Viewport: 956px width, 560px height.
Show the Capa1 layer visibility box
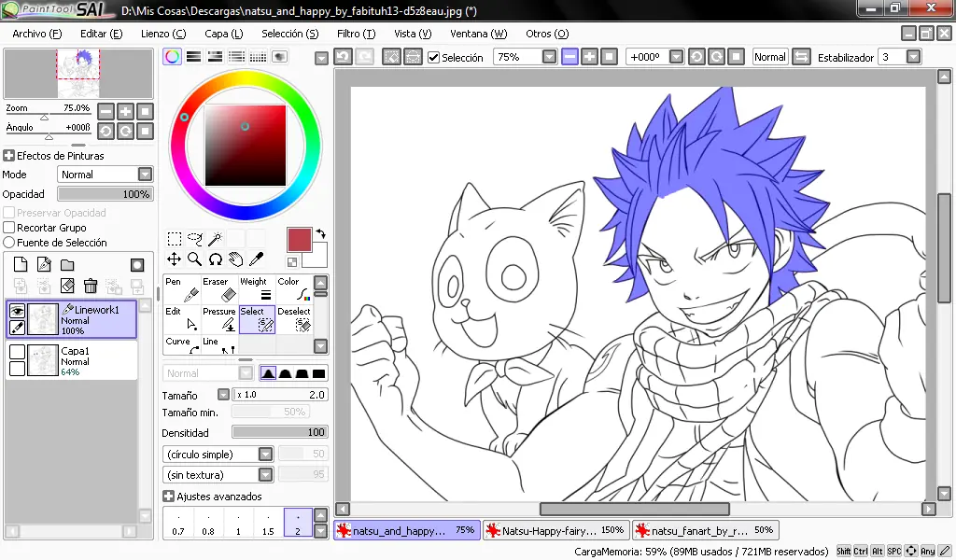click(17, 352)
